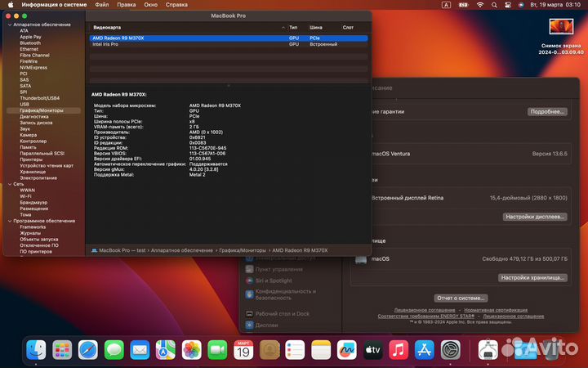Screen dimensions: 588x368
Task: Click the 'Настройки дисплеев...' button
Action: click(x=535, y=217)
